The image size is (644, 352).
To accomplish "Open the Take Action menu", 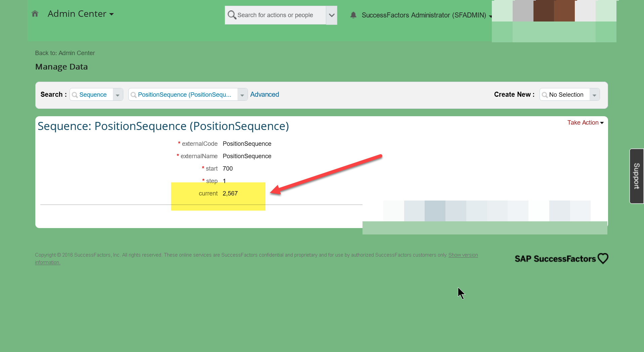I will (586, 123).
